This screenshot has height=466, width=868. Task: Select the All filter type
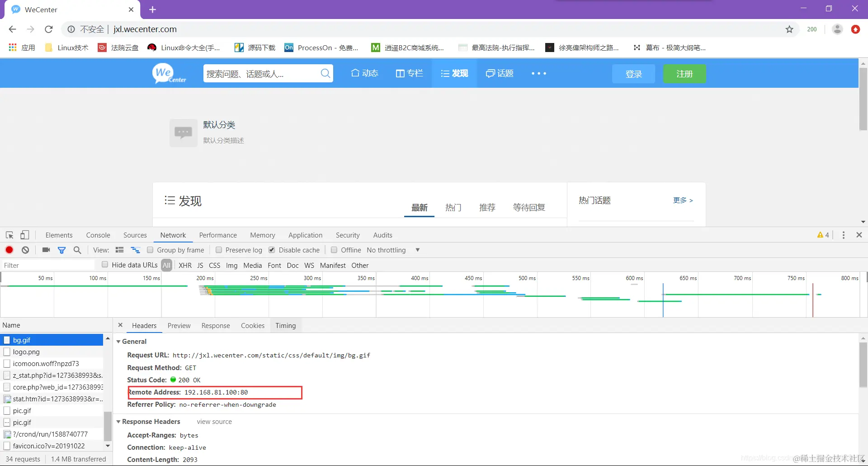coord(167,265)
